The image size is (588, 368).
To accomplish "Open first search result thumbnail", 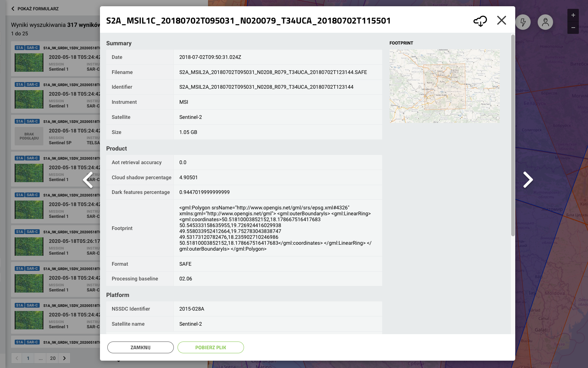I will coord(29,63).
